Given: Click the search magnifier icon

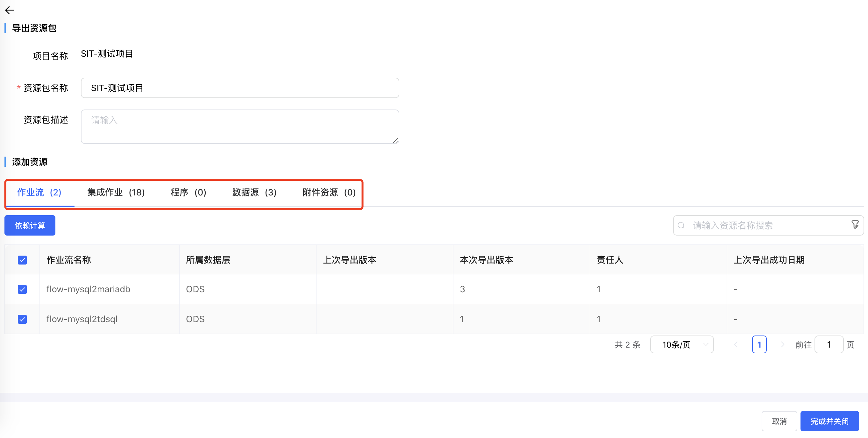Looking at the screenshot, I should tap(681, 225).
